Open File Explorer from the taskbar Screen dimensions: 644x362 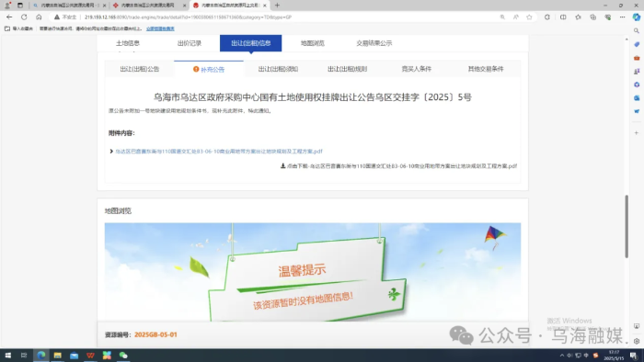(x=57, y=356)
